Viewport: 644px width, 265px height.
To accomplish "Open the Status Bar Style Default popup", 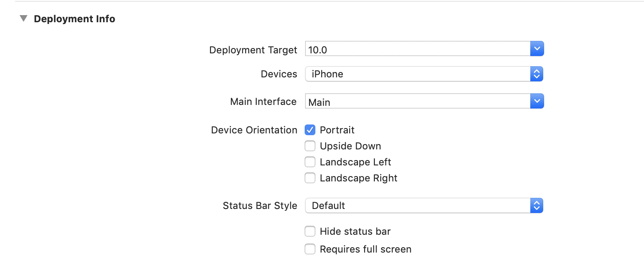I will point(417,205).
